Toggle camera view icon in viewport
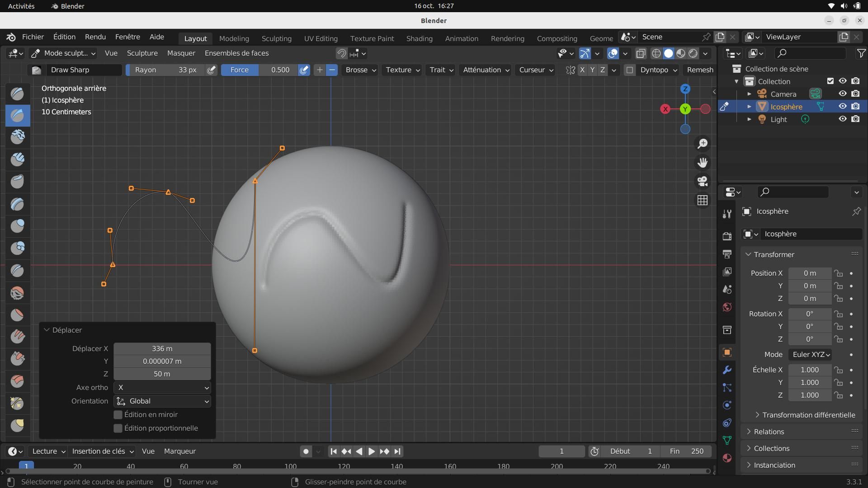The width and height of the screenshot is (868, 488). tap(703, 181)
